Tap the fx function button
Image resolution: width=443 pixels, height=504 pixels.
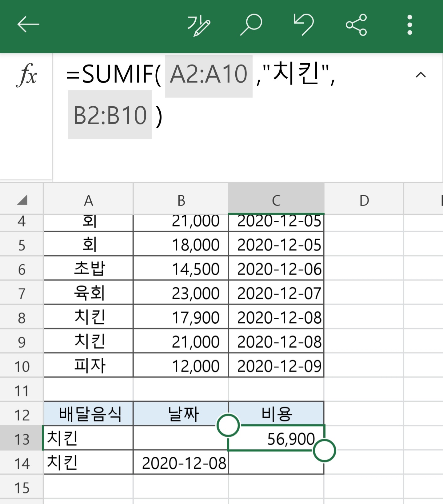[26, 75]
